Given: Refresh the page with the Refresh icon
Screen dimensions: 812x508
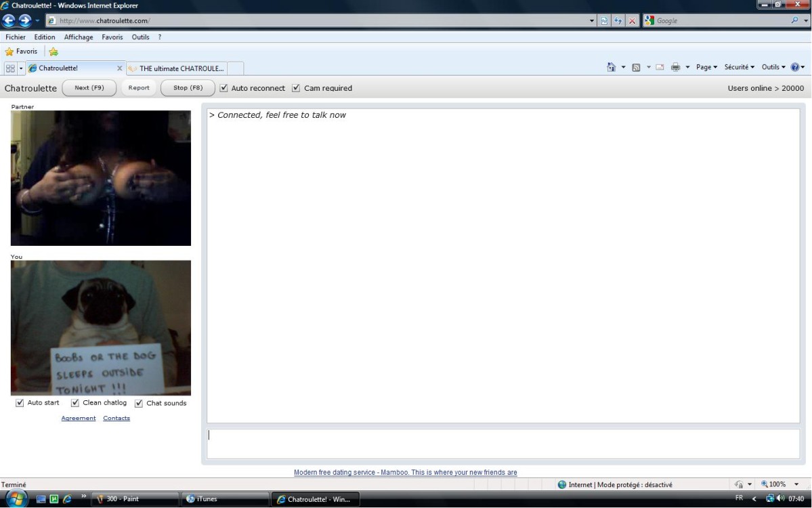Looking at the screenshot, I should point(618,21).
